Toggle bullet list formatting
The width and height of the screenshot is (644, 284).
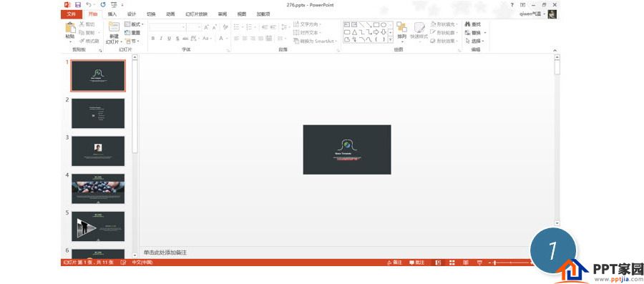pyautogui.click(x=238, y=27)
